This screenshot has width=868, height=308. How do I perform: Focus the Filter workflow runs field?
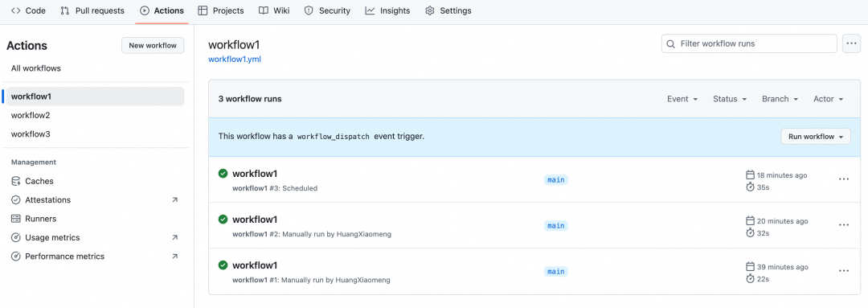pyautogui.click(x=749, y=43)
